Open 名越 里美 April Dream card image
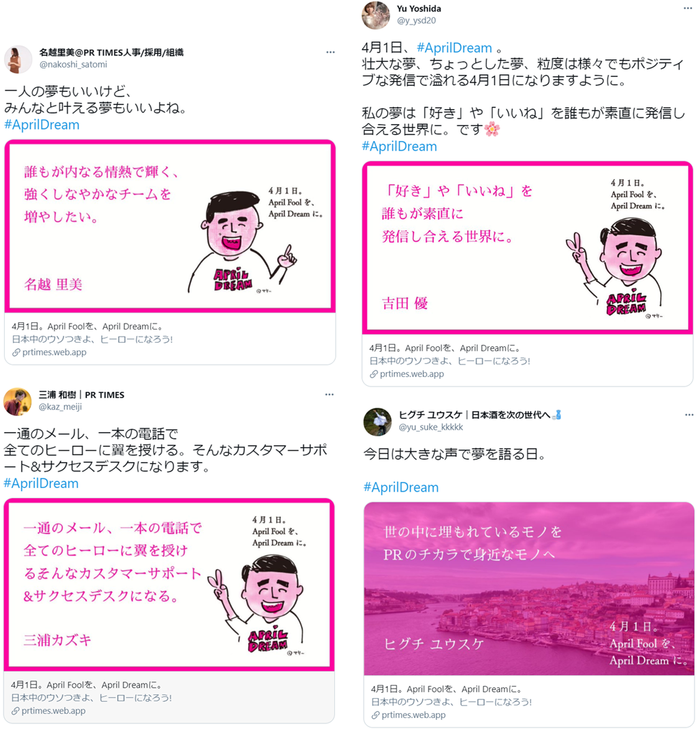700x733 pixels. click(170, 226)
